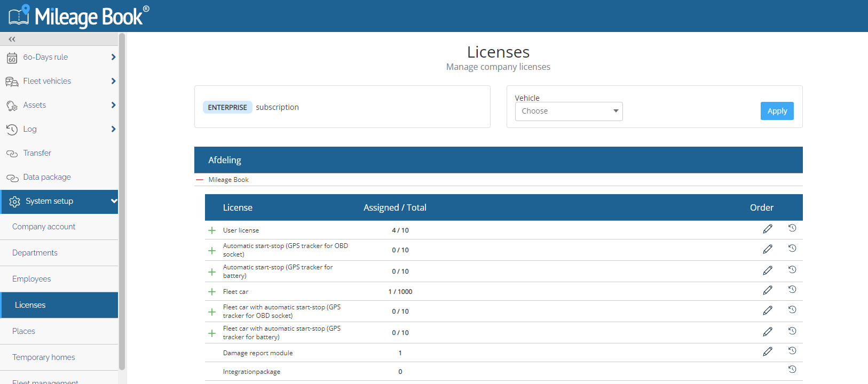Expand Fleet car OBD socket row

click(212, 312)
